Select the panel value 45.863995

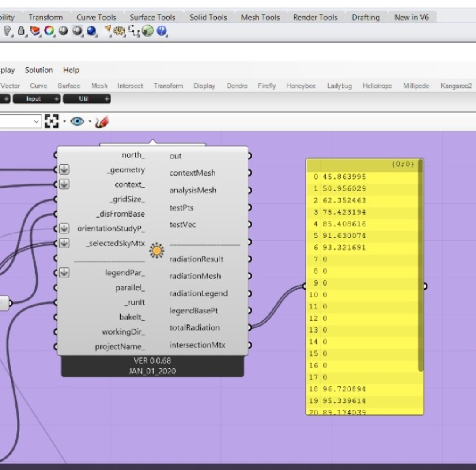click(x=344, y=177)
